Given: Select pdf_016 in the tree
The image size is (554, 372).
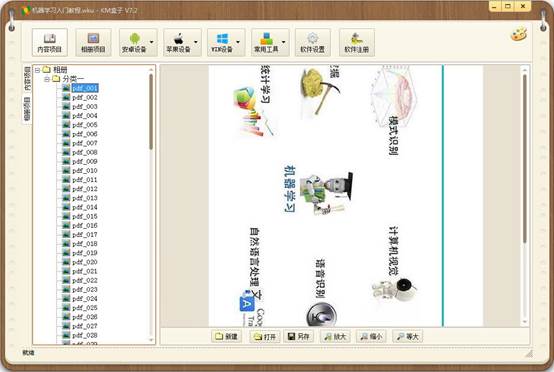Looking at the screenshot, I should pyautogui.click(x=85, y=225).
